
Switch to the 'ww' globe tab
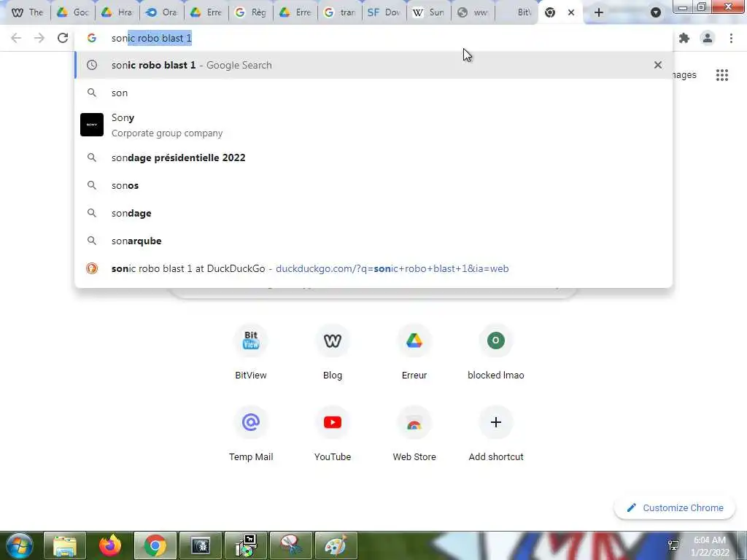(473, 12)
